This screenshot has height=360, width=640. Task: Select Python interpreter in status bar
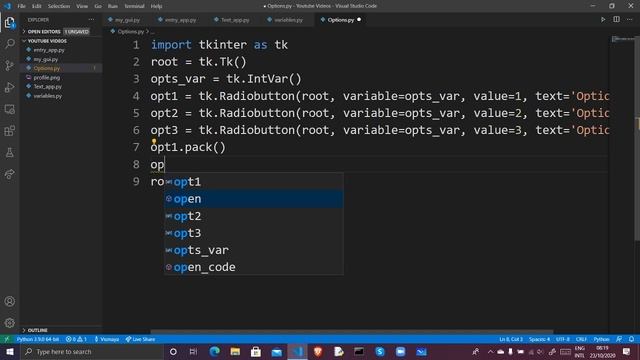coord(38,339)
